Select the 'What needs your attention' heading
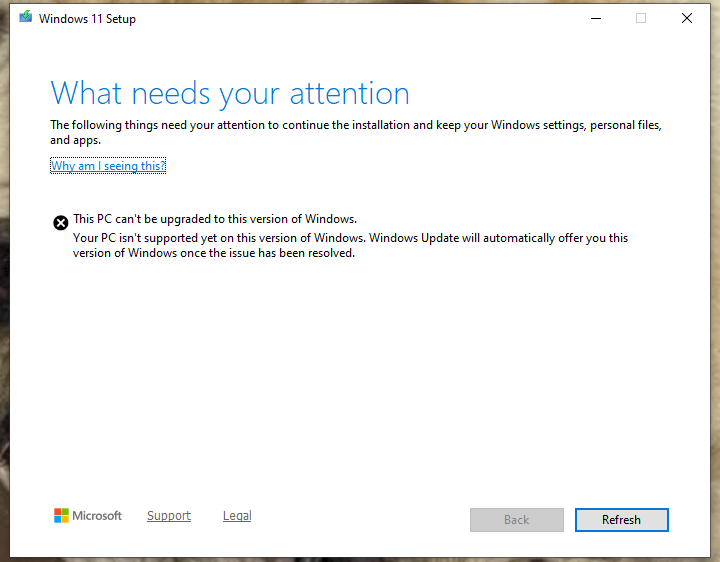 coord(230,94)
